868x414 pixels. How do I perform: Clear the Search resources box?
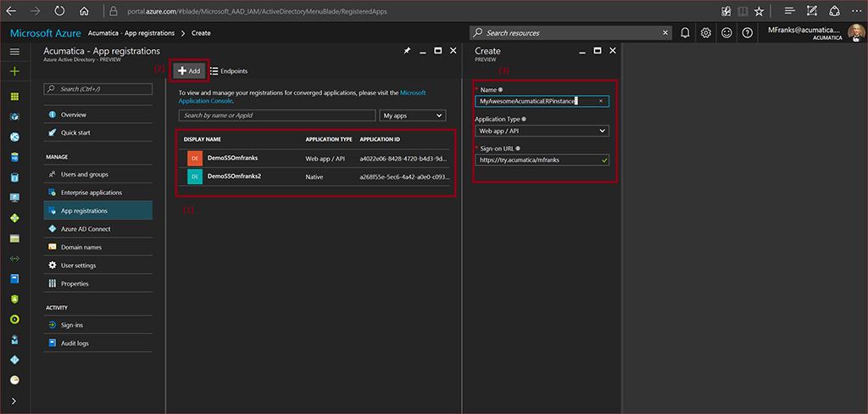click(665, 33)
